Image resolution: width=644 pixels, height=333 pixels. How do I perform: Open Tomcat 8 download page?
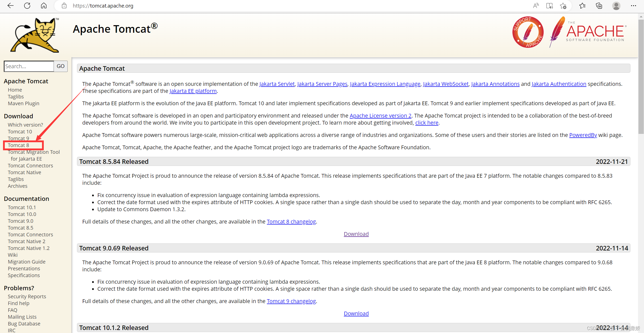(18, 145)
